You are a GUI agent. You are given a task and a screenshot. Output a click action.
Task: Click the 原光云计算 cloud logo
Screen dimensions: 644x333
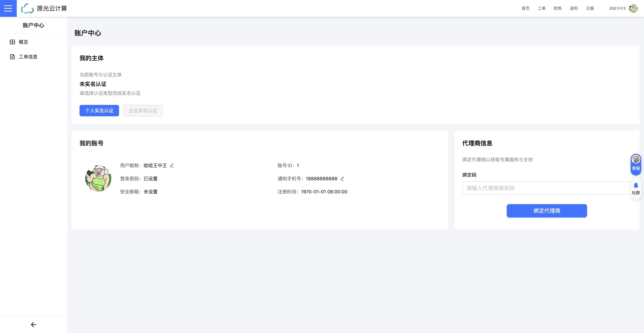(28, 8)
